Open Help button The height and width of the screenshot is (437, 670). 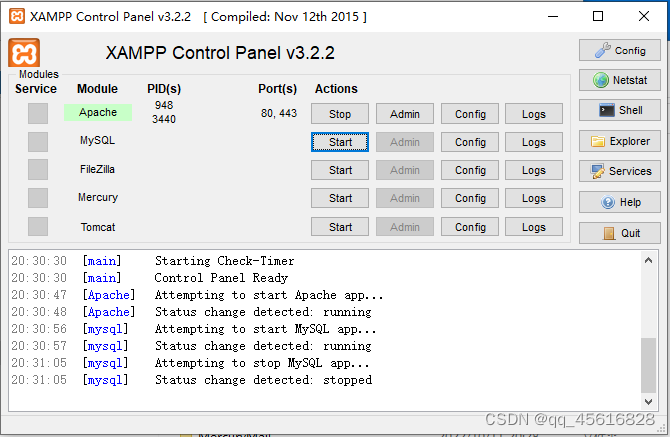pos(620,202)
